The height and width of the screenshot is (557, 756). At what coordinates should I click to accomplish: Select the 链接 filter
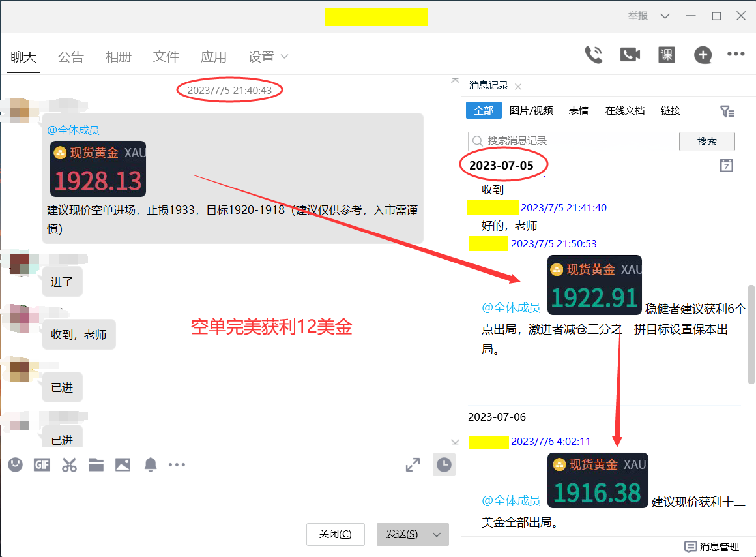670,110
